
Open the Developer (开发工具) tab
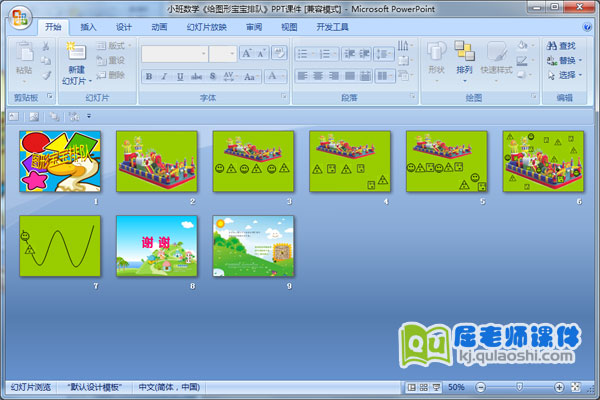[332, 27]
